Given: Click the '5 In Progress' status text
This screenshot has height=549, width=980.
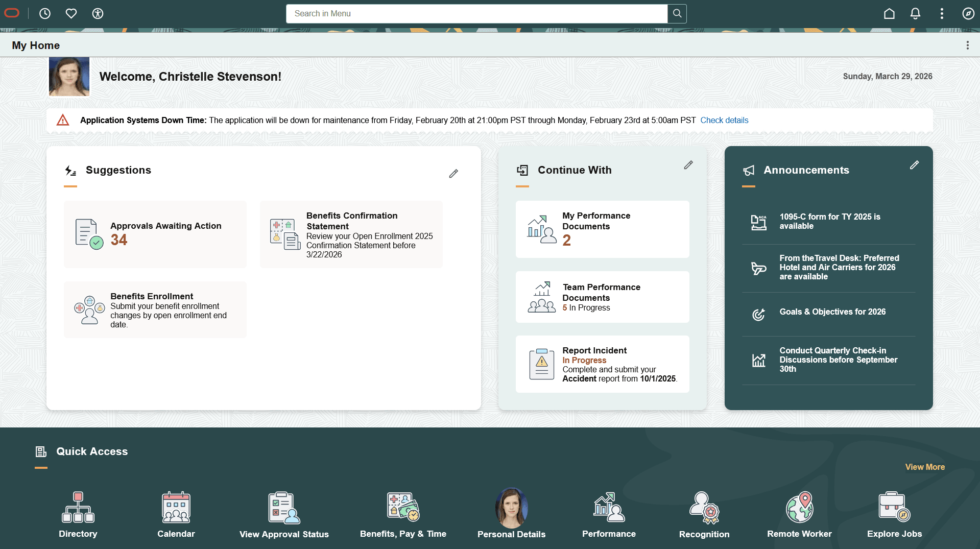Looking at the screenshot, I should click(x=586, y=307).
